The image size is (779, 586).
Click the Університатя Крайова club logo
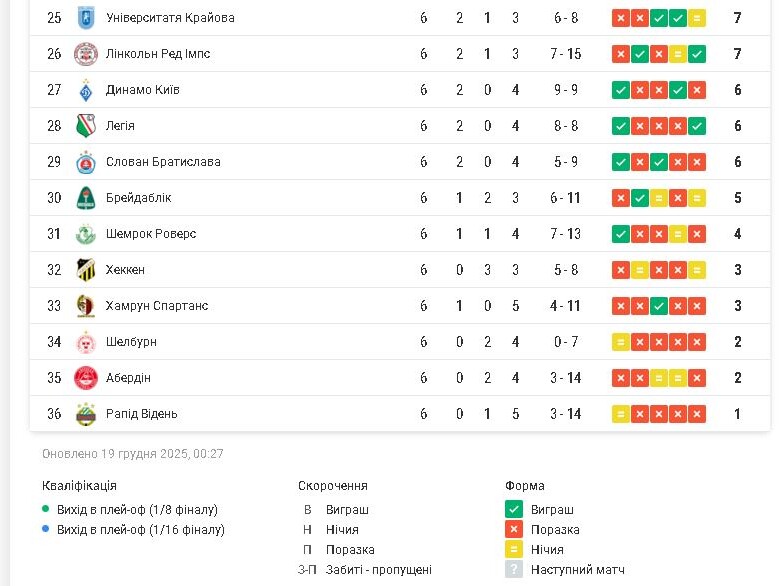(x=85, y=18)
